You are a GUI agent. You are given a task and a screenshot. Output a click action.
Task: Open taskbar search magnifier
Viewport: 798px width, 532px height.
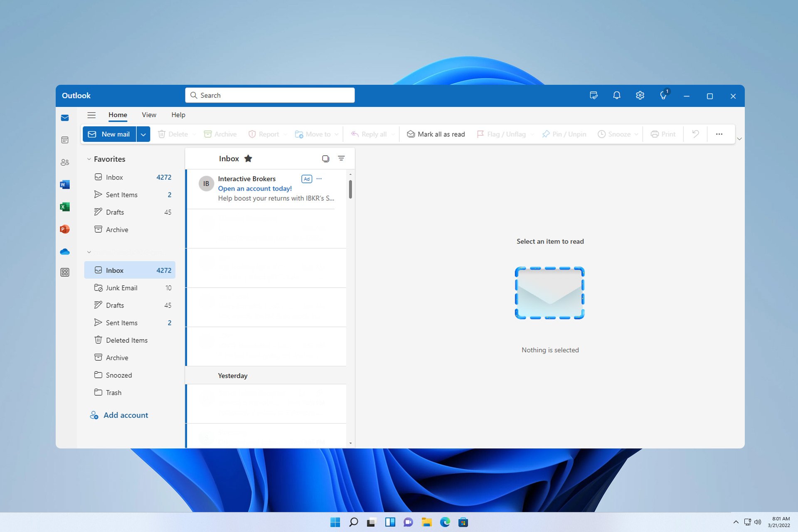click(354, 522)
